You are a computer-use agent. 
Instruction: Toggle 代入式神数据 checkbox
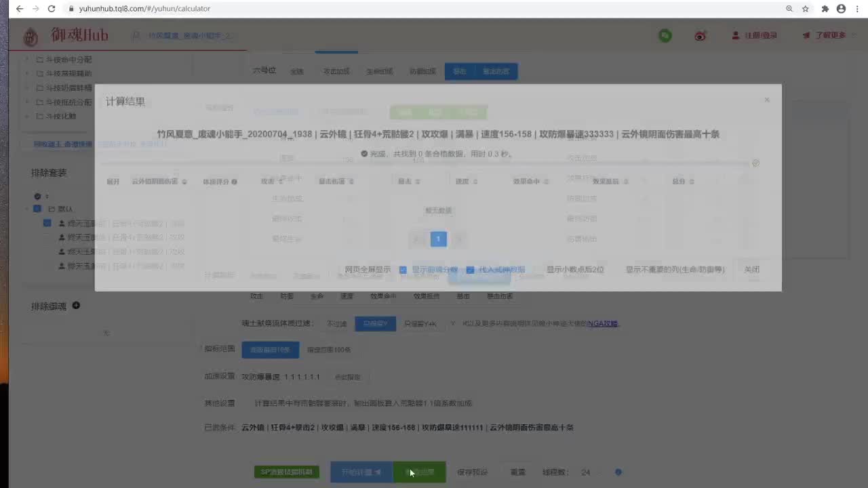[470, 270]
